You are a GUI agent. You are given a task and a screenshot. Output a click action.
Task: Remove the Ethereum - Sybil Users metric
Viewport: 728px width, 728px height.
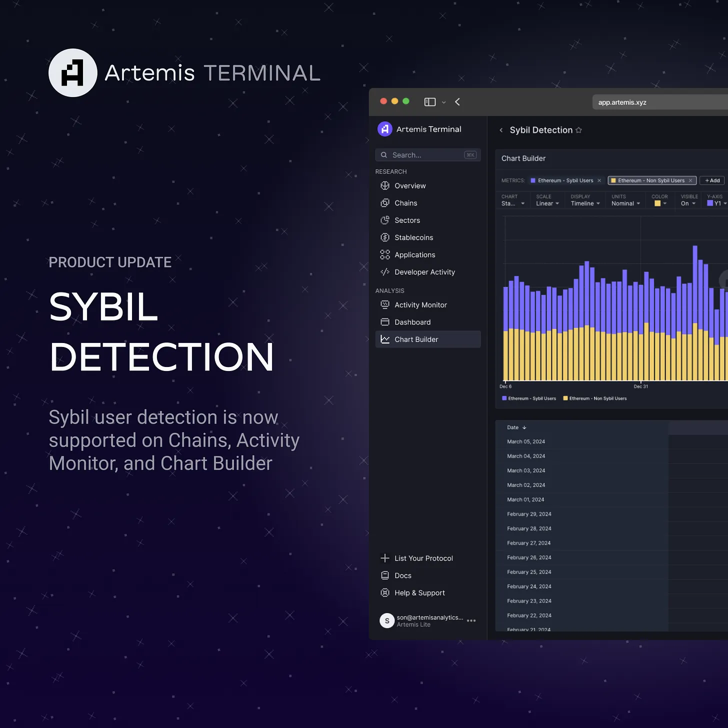tap(599, 180)
